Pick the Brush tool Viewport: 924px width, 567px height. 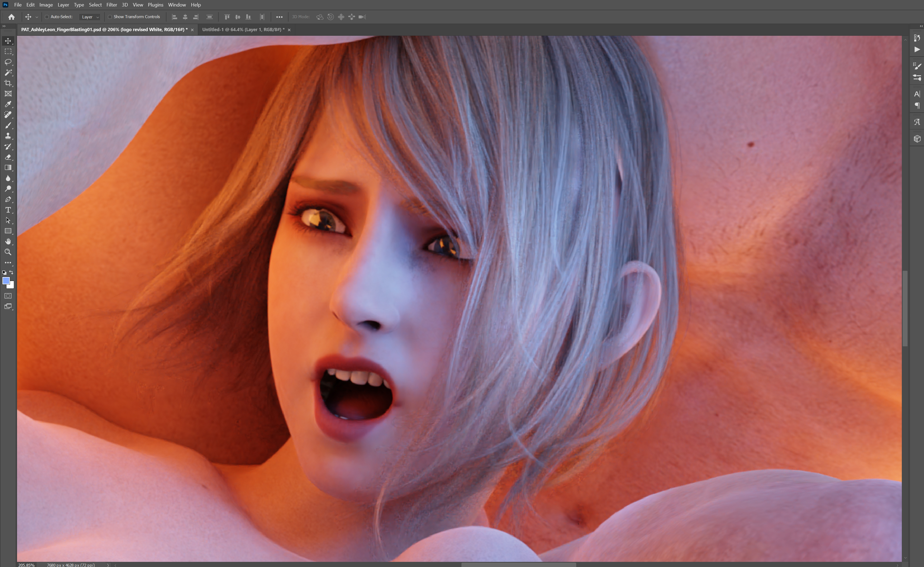8,125
